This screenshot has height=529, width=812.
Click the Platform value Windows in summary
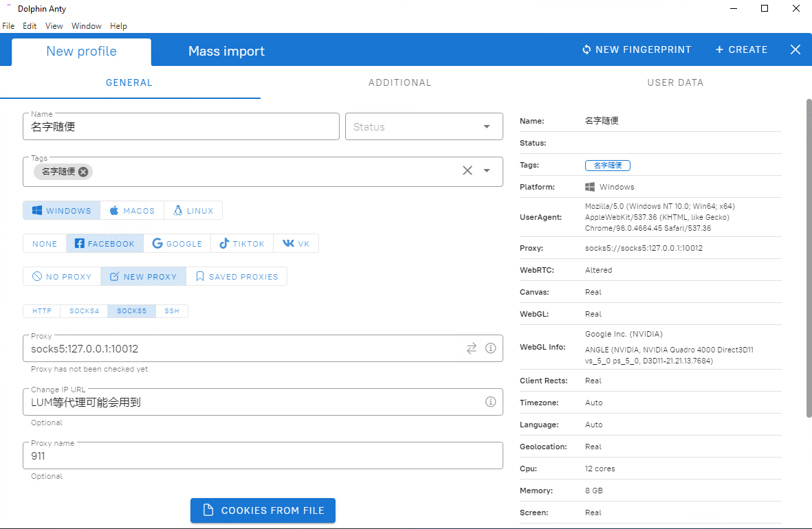(x=610, y=187)
